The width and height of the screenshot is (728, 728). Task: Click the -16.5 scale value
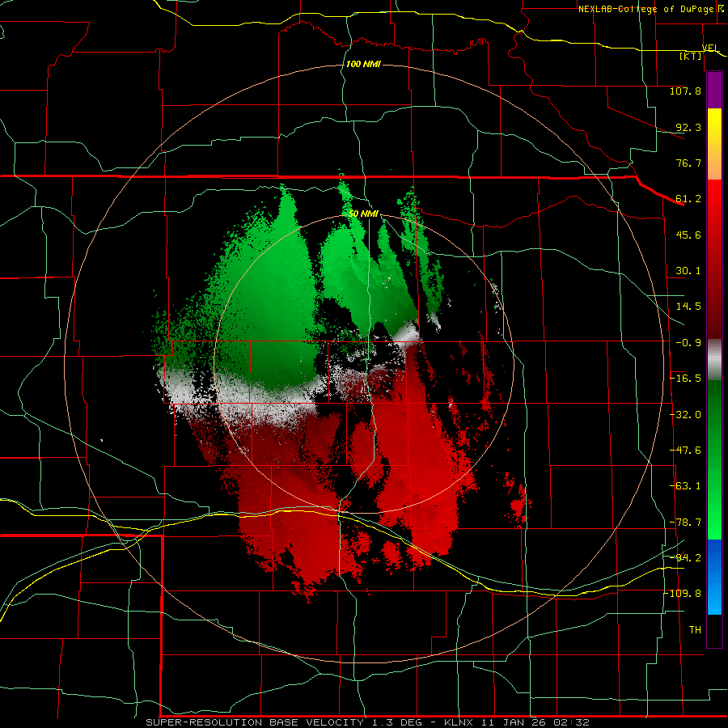click(x=685, y=379)
